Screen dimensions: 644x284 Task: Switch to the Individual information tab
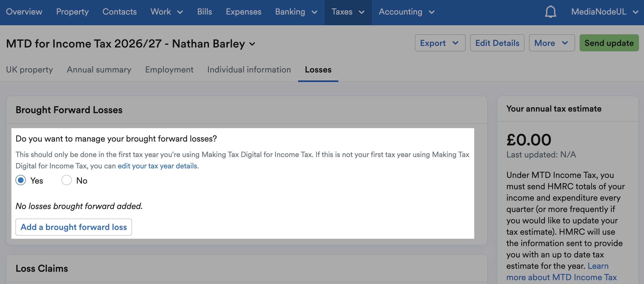[x=249, y=70]
